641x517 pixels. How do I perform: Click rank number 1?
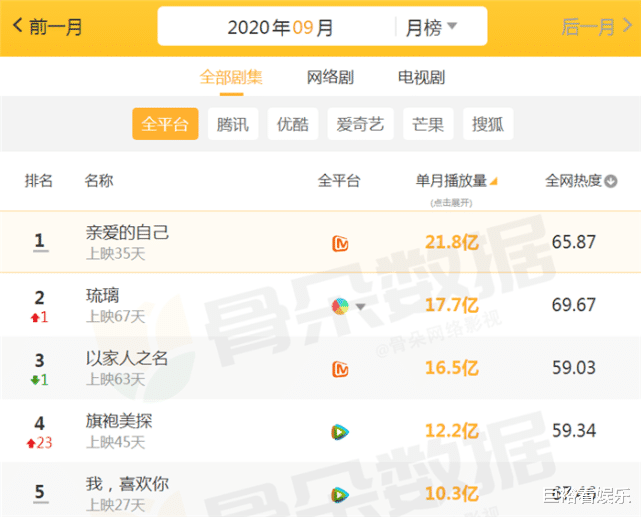40,241
